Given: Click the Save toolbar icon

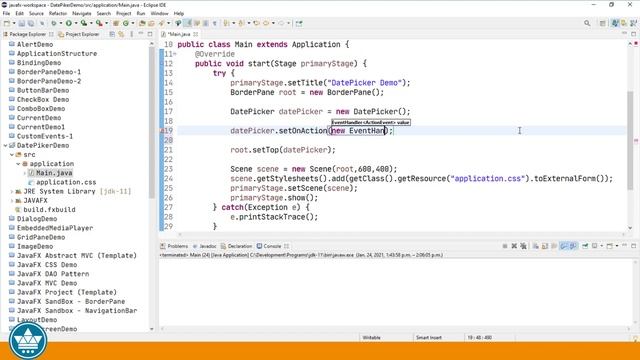Looking at the screenshot, I should [22, 23].
